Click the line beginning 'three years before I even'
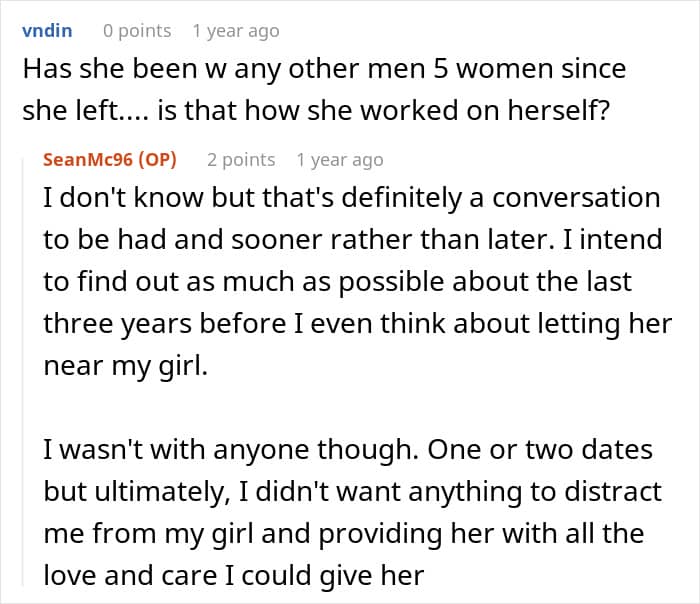 [358, 324]
